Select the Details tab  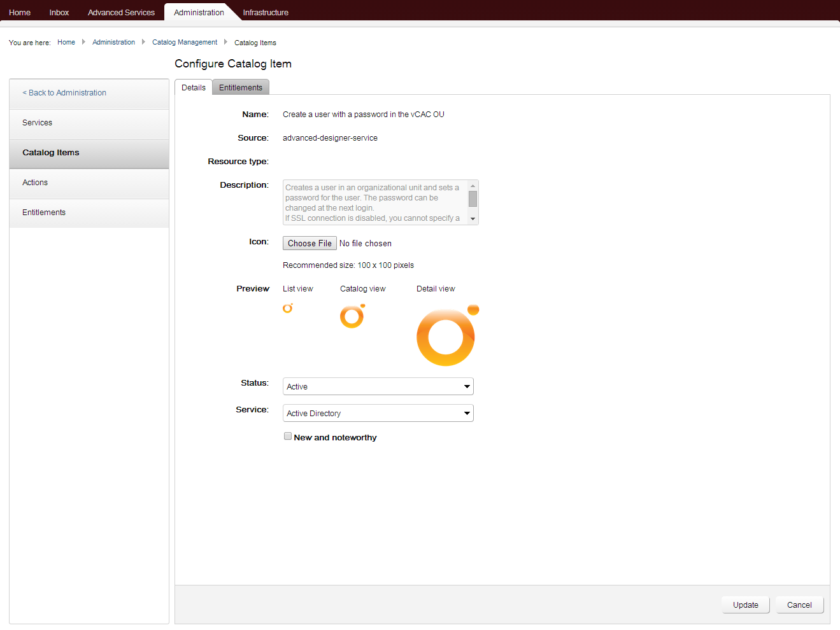pos(194,88)
